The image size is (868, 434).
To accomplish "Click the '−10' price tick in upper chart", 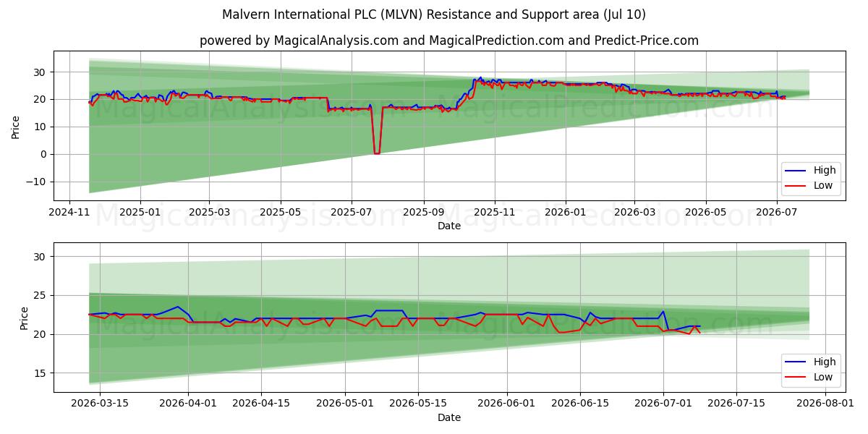I will (37, 182).
